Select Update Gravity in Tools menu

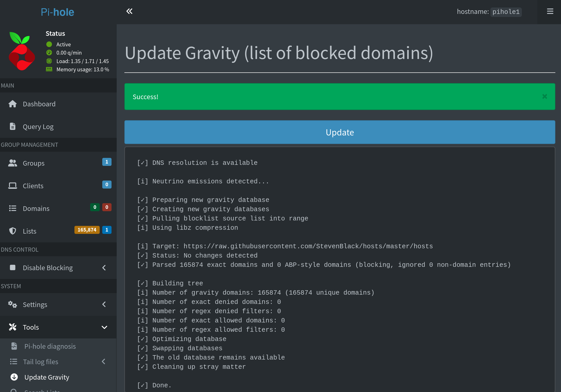tap(47, 377)
